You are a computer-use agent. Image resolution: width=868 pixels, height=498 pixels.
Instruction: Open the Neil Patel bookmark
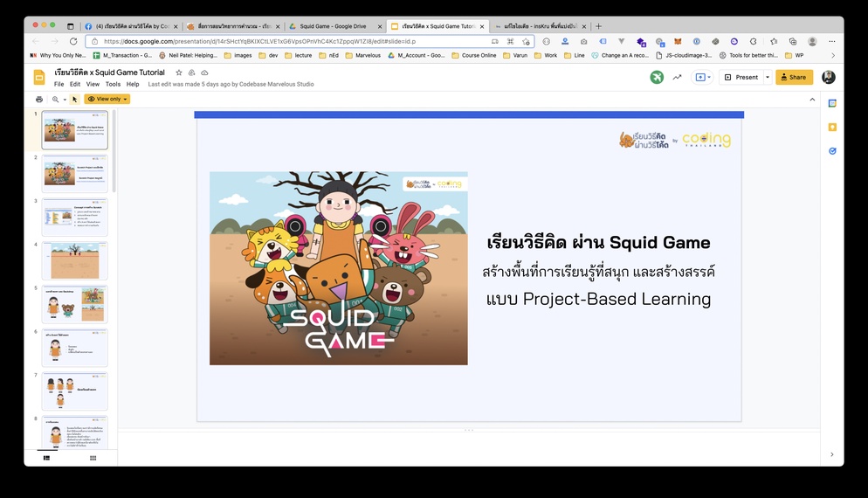tap(189, 55)
